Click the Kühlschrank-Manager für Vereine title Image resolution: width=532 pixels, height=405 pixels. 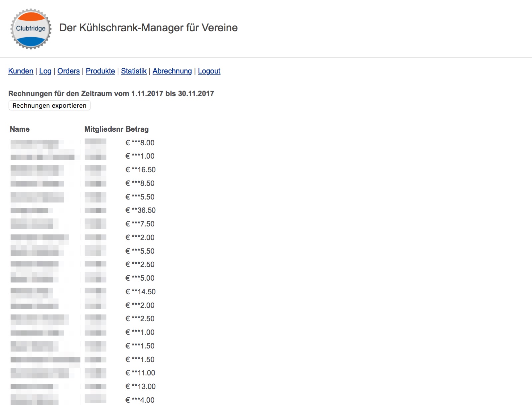click(148, 28)
